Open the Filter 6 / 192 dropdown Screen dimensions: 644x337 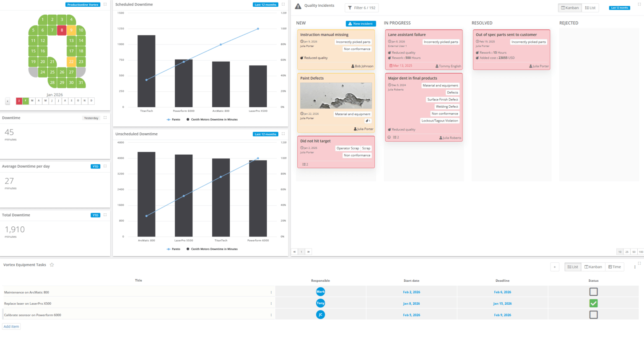[361, 8]
